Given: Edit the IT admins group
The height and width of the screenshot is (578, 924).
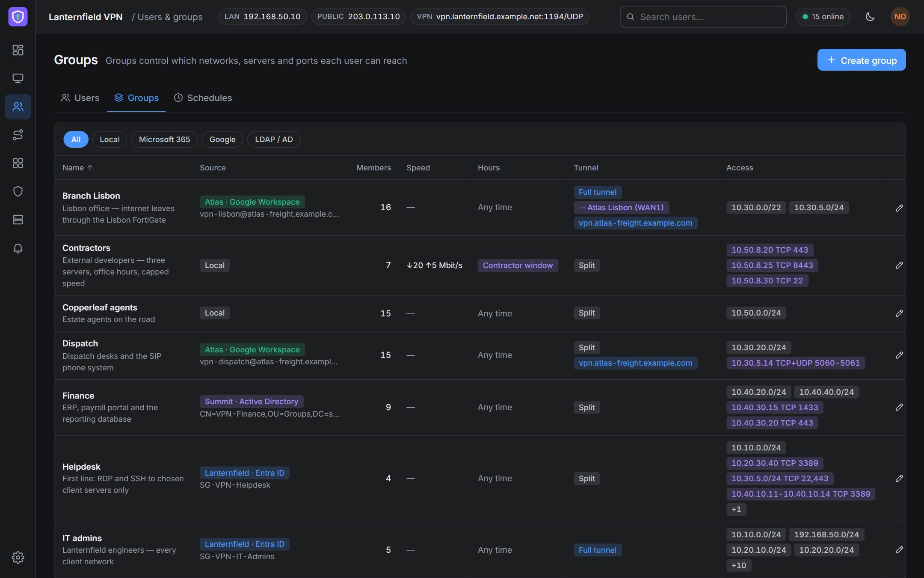Looking at the screenshot, I should (x=899, y=550).
